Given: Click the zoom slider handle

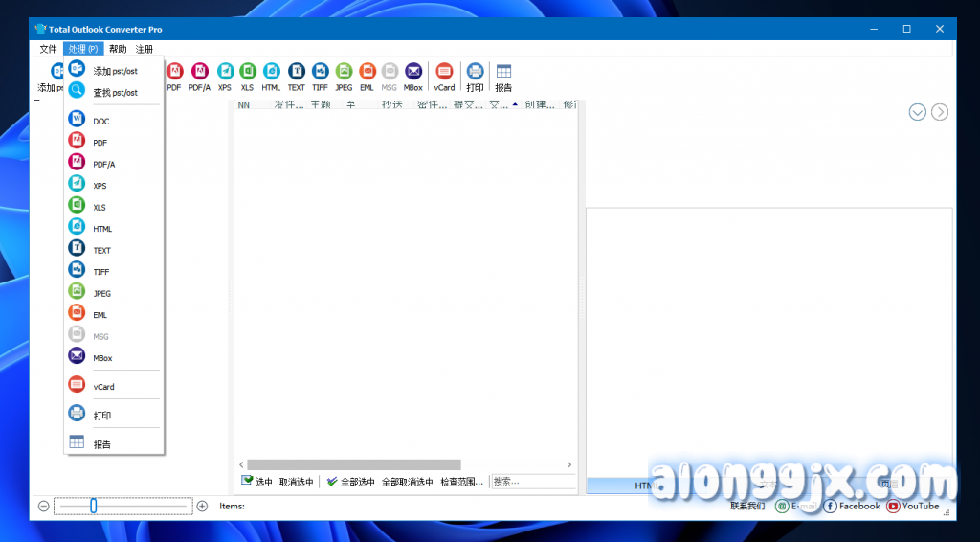Looking at the screenshot, I should [x=93, y=506].
